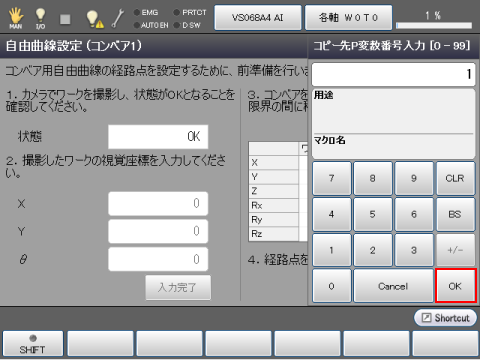The image size is (480, 360).
Task: Confirm with the red-outlined OK key
Action: (x=455, y=286)
